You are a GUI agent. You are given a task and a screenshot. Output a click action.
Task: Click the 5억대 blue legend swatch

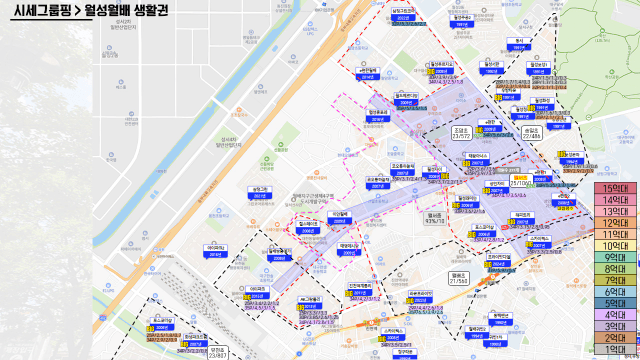(x=616, y=304)
